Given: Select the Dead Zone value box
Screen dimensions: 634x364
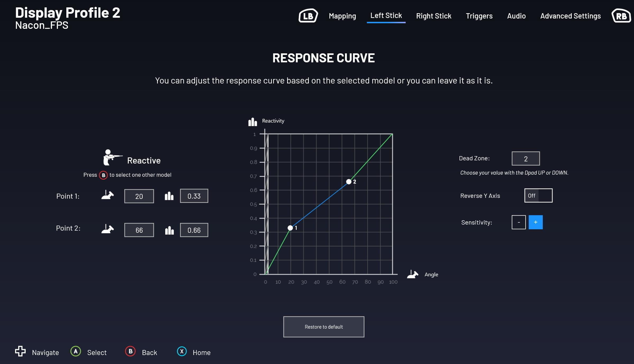Looking at the screenshot, I should point(525,158).
